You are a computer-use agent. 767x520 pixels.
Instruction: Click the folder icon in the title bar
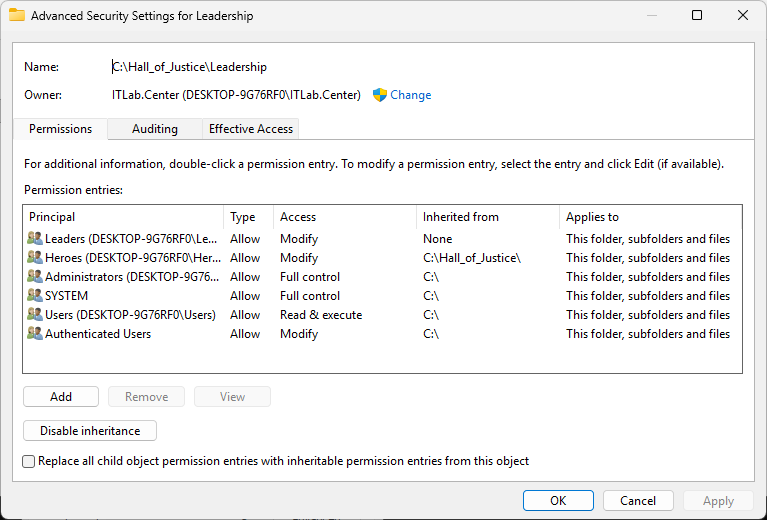(x=17, y=16)
